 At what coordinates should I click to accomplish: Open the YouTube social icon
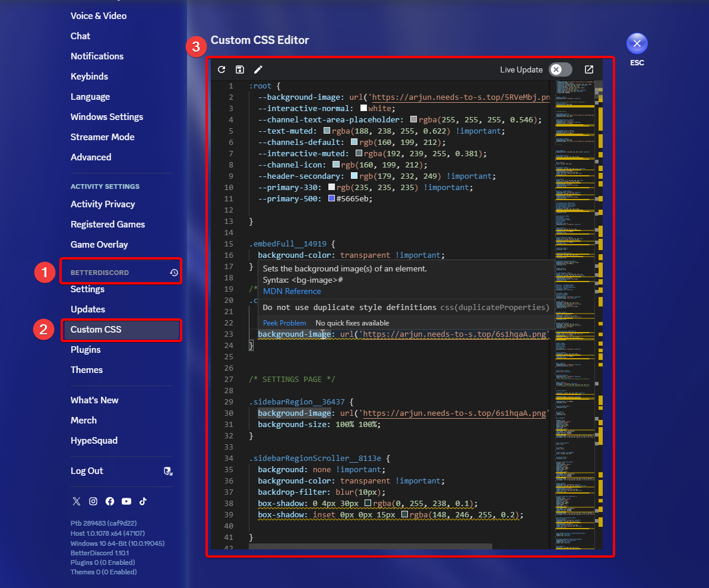[126, 501]
